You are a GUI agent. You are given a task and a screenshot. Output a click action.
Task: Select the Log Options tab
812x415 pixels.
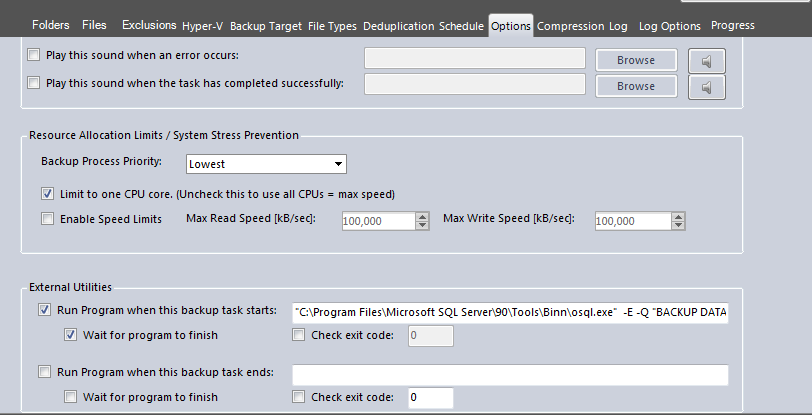pos(670,26)
